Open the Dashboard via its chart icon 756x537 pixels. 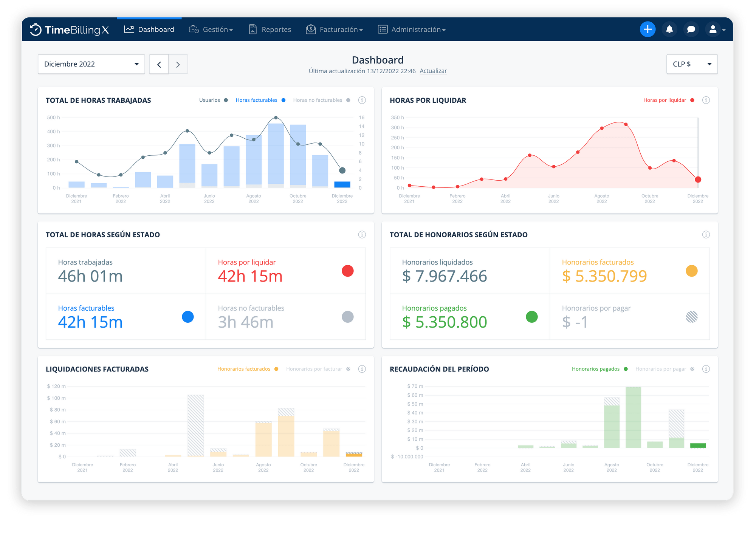(130, 29)
